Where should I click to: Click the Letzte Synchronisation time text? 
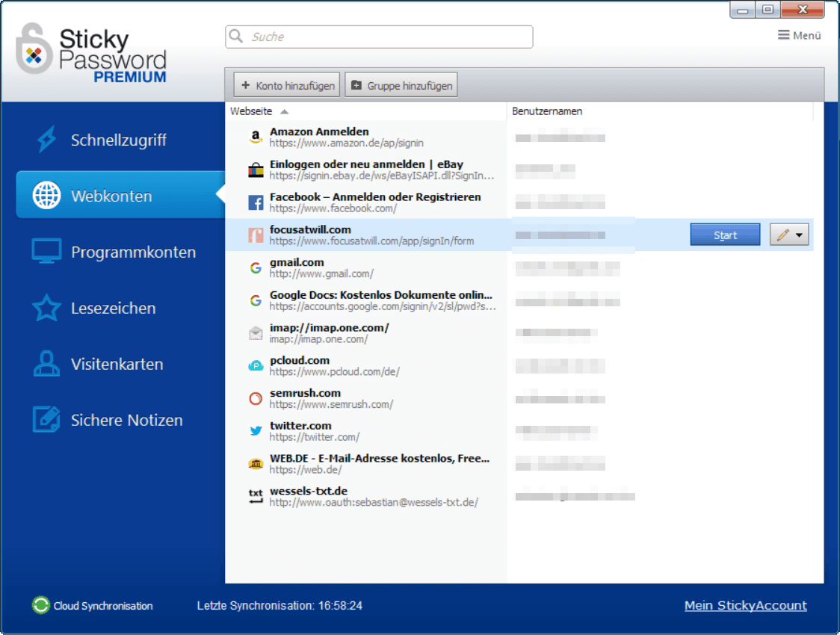[280, 606]
